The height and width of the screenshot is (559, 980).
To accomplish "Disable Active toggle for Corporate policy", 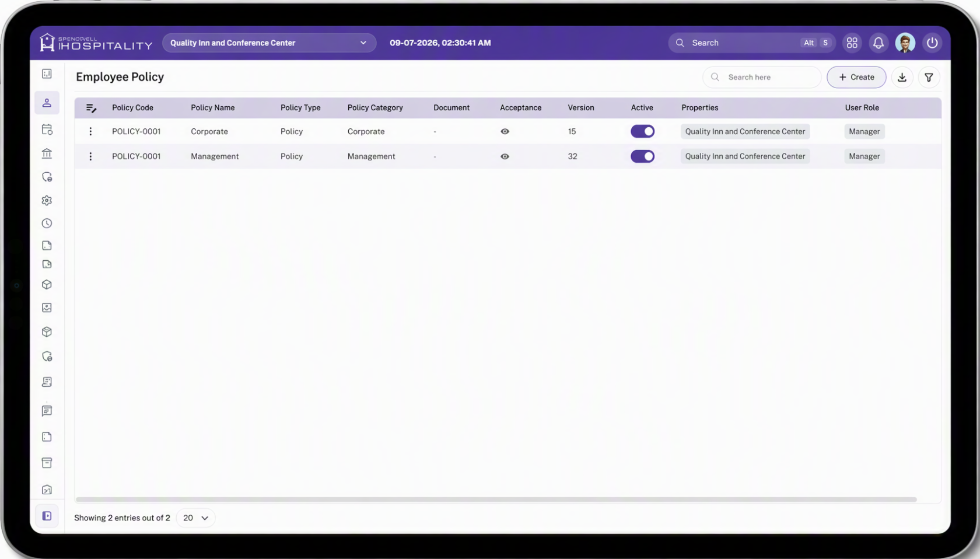I will [642, 131].
